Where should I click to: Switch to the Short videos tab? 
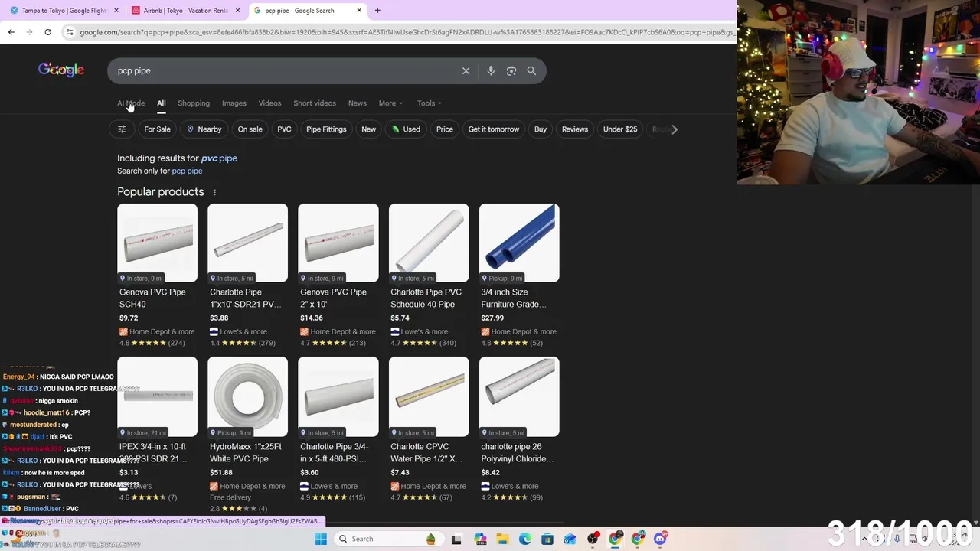tap(315, 103)
